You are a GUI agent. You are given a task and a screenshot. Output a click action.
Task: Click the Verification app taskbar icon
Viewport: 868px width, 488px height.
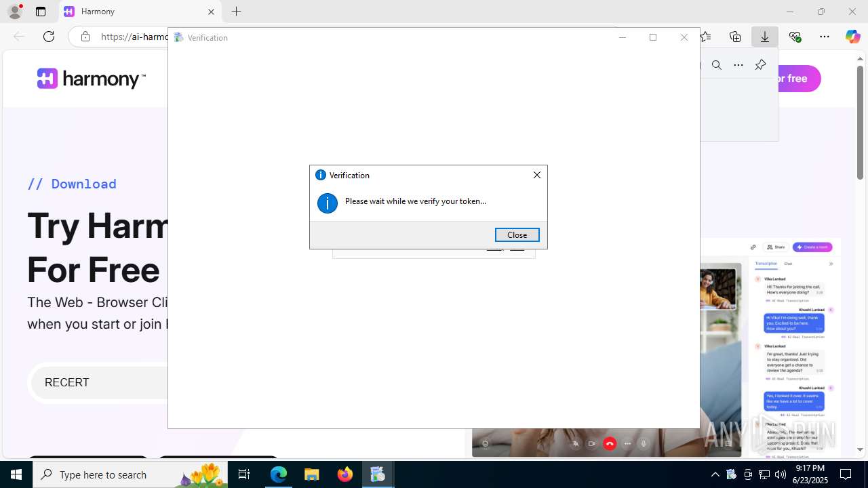click(378, 474)
